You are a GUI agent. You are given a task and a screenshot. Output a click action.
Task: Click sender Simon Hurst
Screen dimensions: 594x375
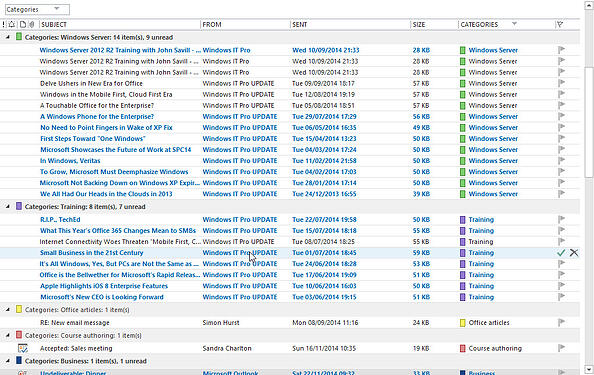221,323
